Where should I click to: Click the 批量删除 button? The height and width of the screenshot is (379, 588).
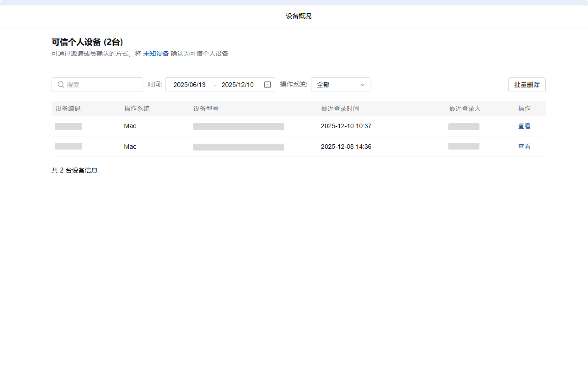pos(527,85)
